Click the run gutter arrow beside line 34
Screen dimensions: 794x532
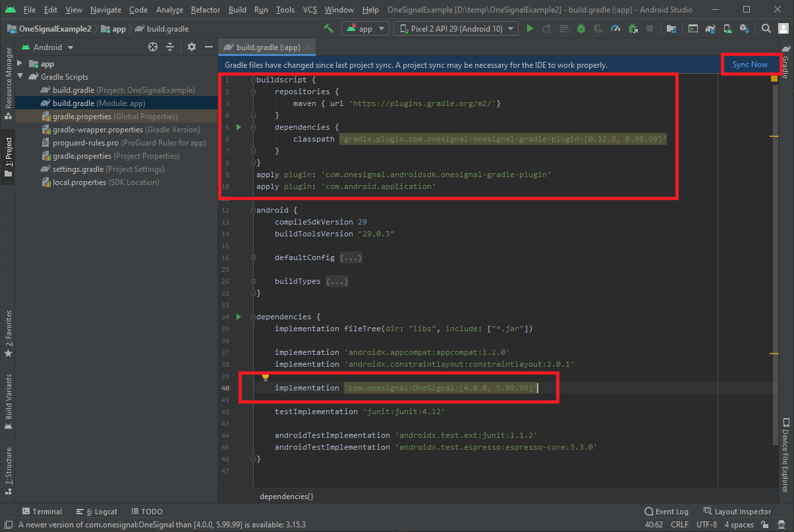(239, 317)
